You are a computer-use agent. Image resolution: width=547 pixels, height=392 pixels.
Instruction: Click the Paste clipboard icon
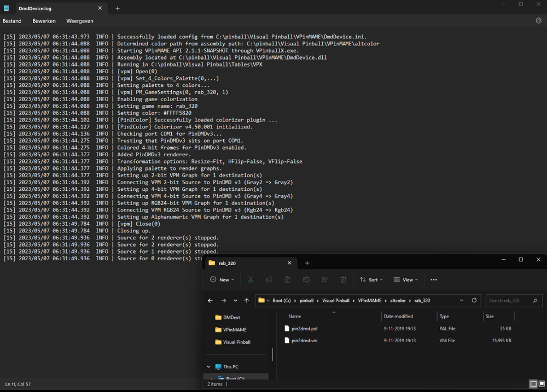(x=288, y=280)
